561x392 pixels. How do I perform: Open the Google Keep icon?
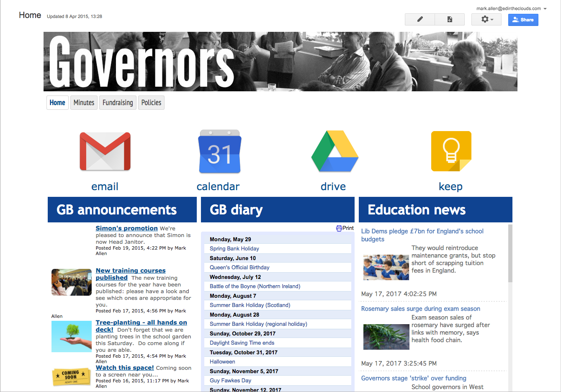(451, 151)
